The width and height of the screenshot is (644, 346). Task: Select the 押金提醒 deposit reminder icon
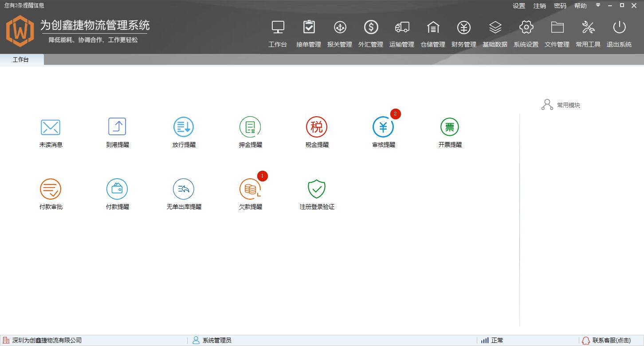coord(250,127)
